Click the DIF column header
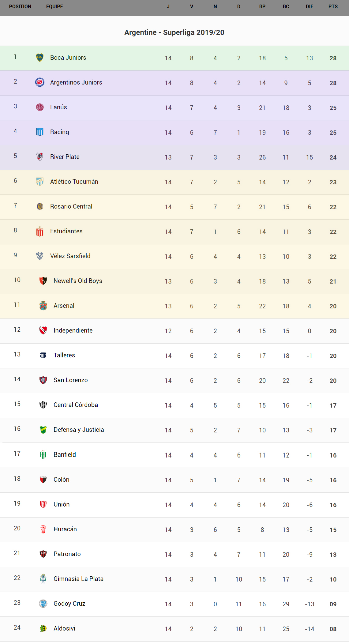The image size is (349, 644). coord(310,7)
